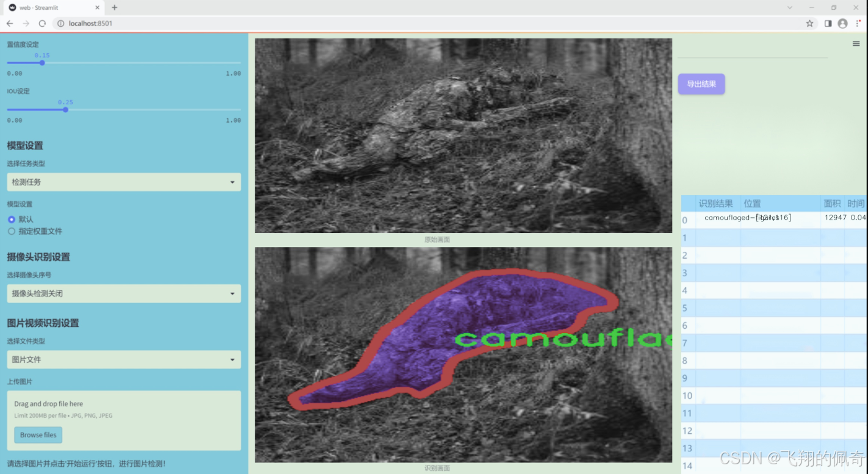
Task: Click the 模型设置 section heading
Action: (x=25, y=146)
